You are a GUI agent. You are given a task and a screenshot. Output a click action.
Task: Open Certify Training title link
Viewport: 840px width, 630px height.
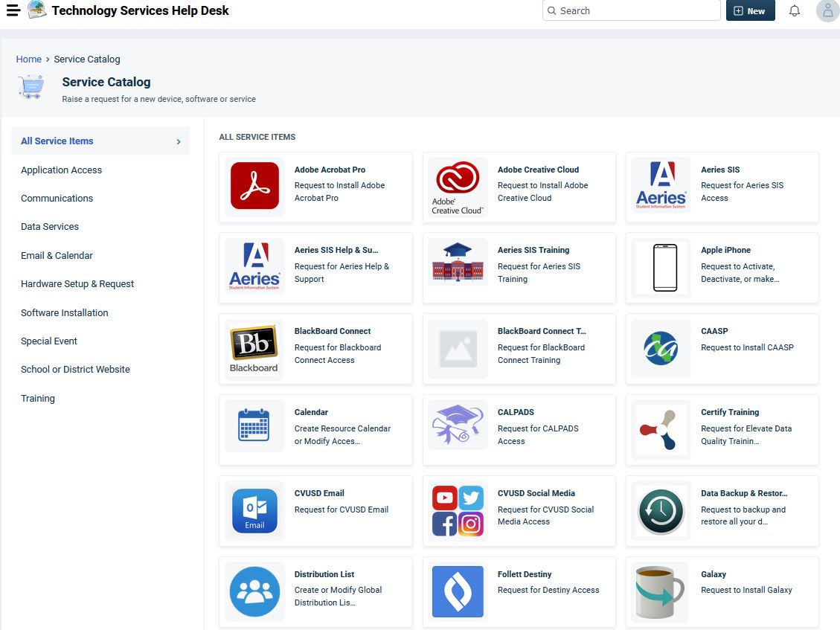coord(730,412)
